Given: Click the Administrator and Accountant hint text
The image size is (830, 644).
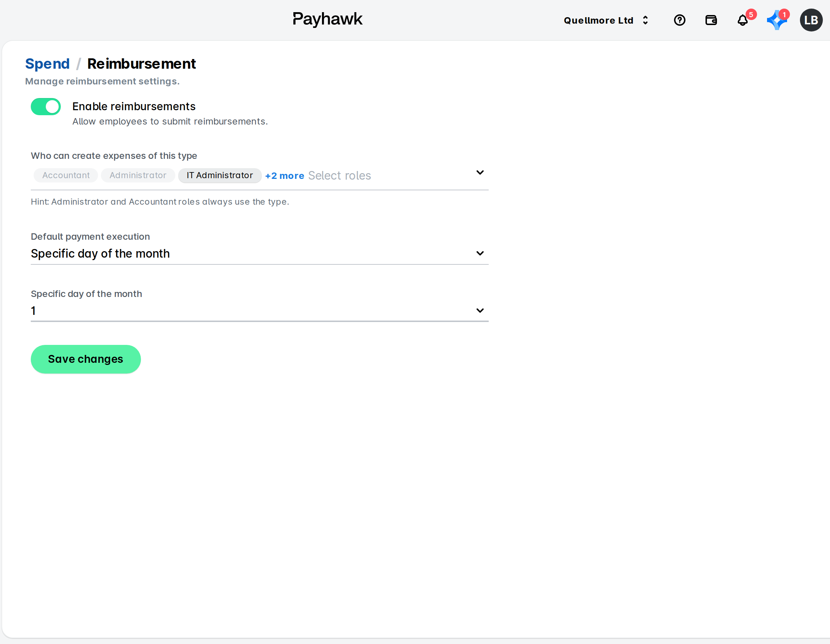Looking at the screenshot, I should pyautogui.click(x=160, y=201).
